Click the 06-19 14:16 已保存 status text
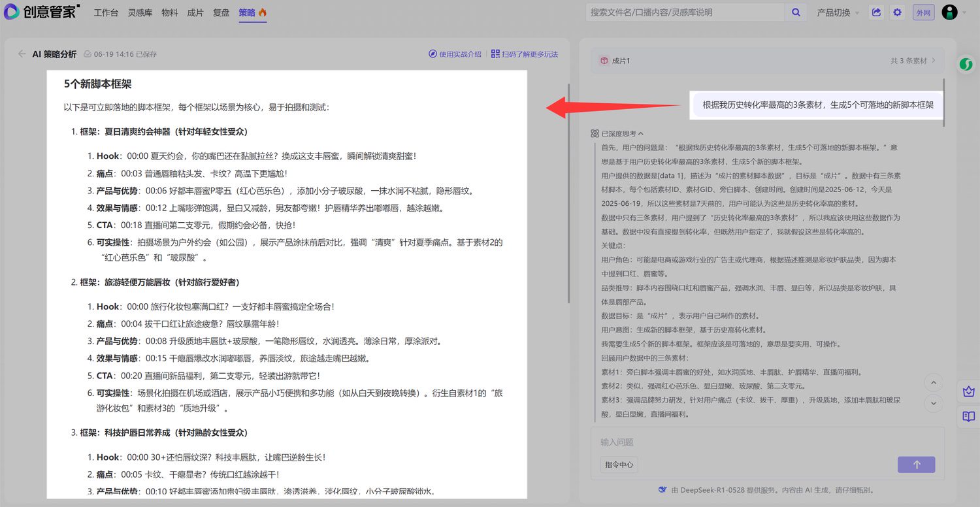The width and height of the screenshot is (980, 507). [125, 54]
